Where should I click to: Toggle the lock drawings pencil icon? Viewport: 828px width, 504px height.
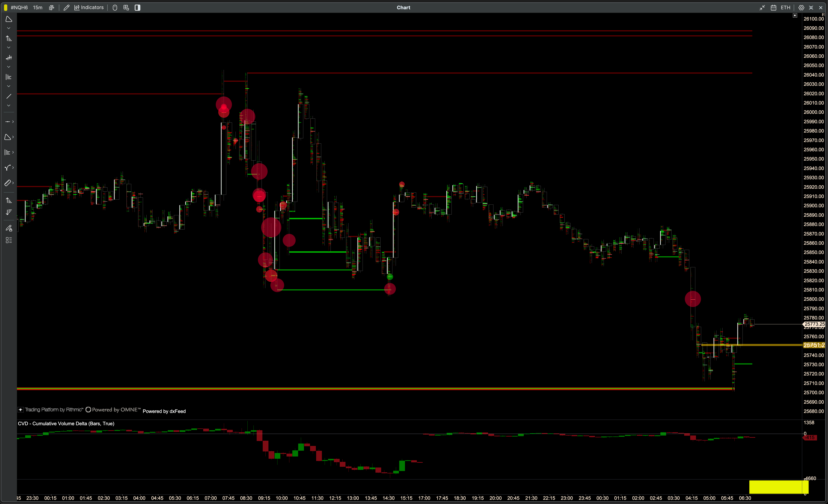click(x=9, y=228)
